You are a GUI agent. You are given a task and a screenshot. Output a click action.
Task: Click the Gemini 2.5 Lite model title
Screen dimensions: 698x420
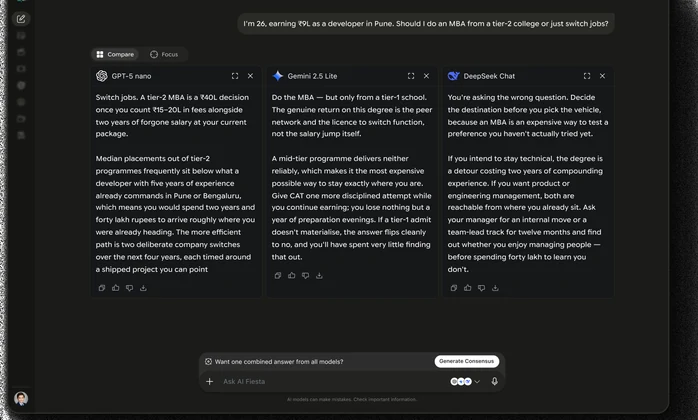pyautogui.click(x=312, y=76)
